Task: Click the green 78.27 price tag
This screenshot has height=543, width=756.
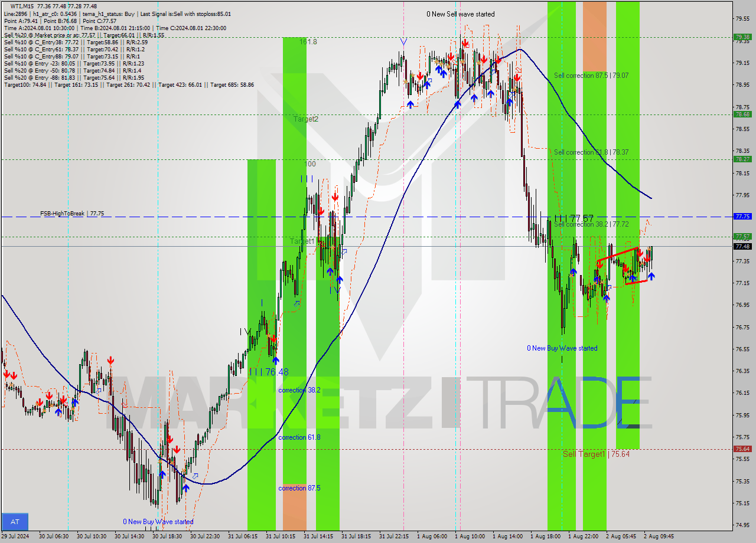Action: pyautogui.click(x=742, y=159)
